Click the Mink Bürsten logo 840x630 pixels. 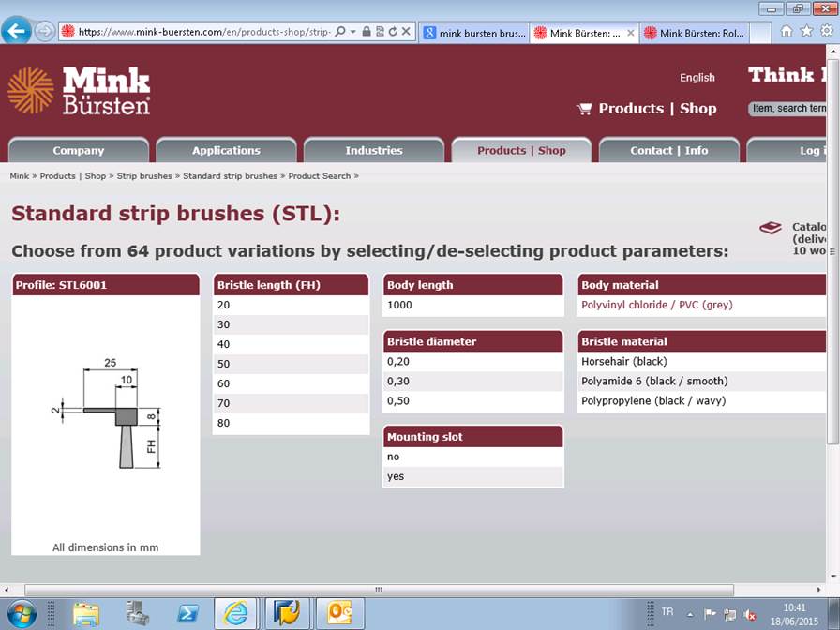(80, 91)
